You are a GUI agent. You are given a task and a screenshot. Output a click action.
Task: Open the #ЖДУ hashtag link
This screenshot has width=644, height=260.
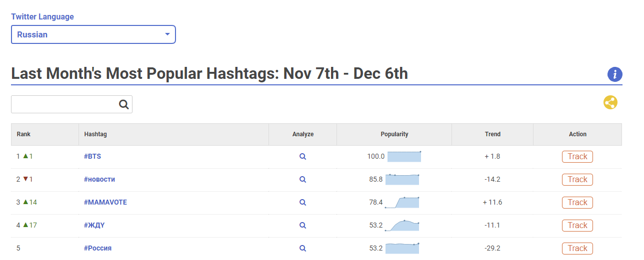(94, 226)
